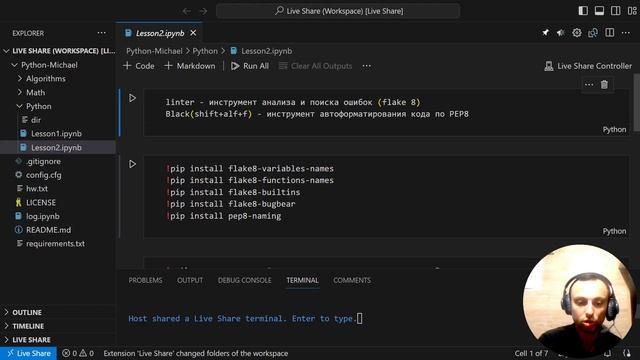The image size is (640, 360).
Task: Select Live Share Controller kernel
Action: point(588,66)
